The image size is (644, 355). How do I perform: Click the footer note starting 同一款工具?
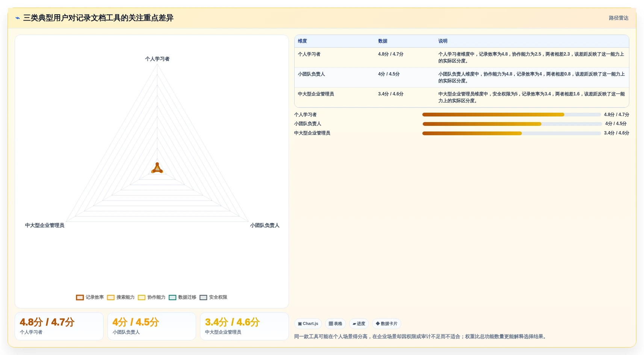point(420,337)
